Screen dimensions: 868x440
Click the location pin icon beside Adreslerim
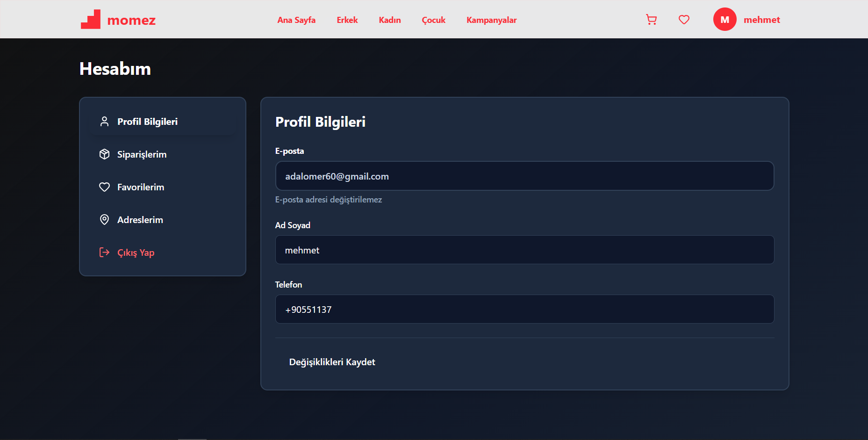[104, 220]
